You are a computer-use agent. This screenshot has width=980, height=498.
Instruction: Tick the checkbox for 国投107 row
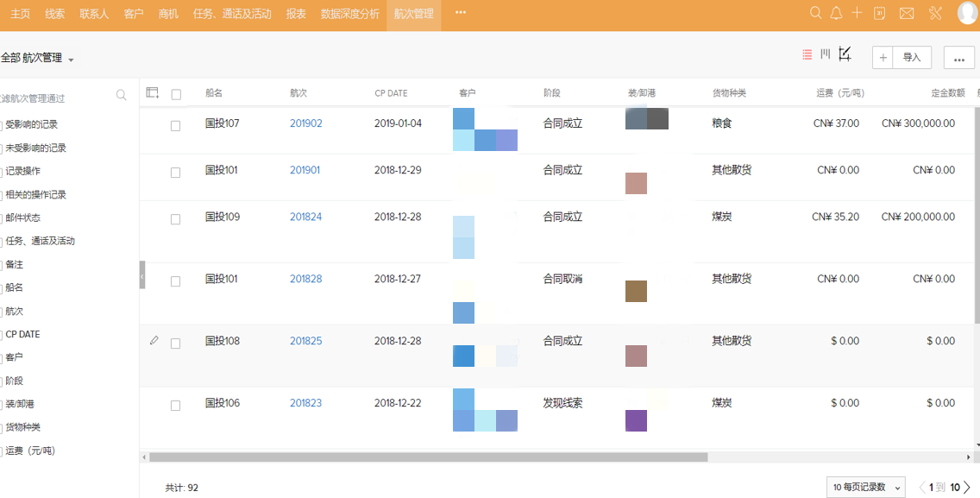pyautogui.click(x=176, y=125)
